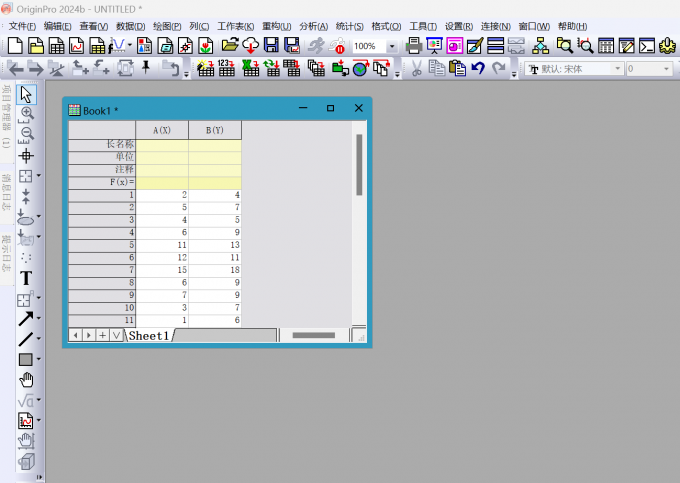
Task: Select row header 5 in Book1
Action: pos(102,245)
